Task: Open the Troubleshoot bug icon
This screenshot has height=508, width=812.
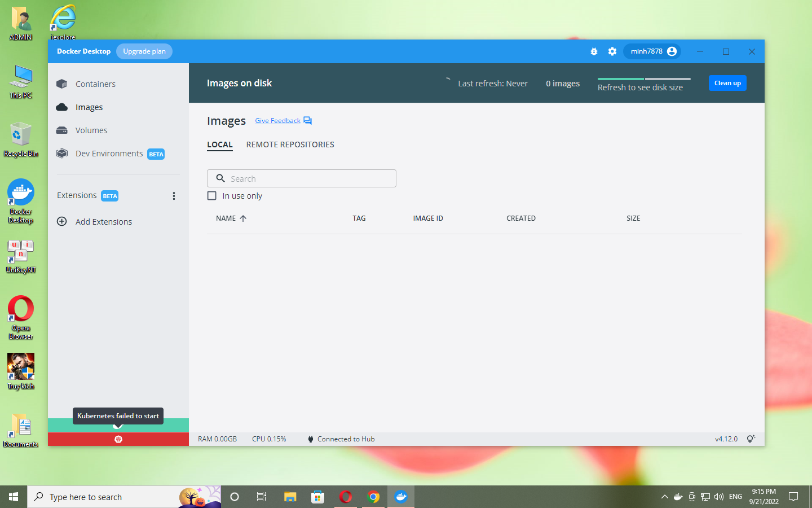Action: pyautogui.click(x=594, y=51)
